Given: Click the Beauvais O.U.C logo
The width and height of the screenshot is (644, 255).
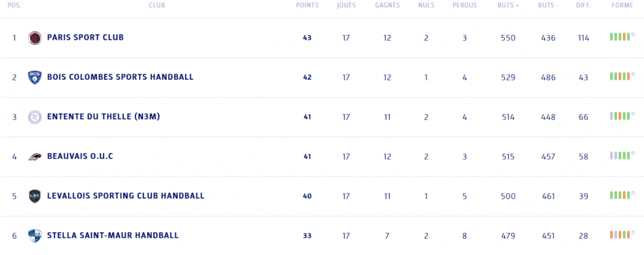Looking at the screenshot, I should click(35, 157).
